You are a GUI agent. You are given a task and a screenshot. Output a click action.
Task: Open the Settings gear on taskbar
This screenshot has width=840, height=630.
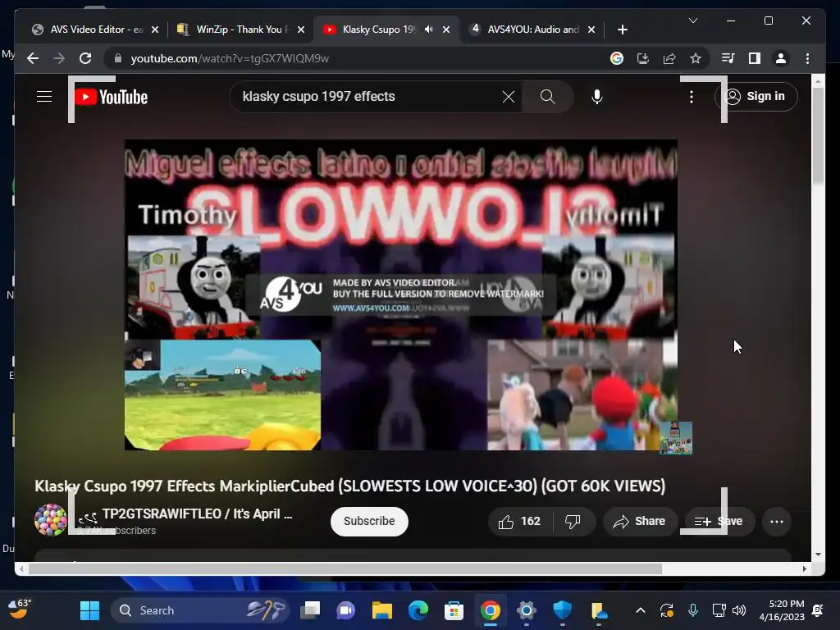(526, 610)
